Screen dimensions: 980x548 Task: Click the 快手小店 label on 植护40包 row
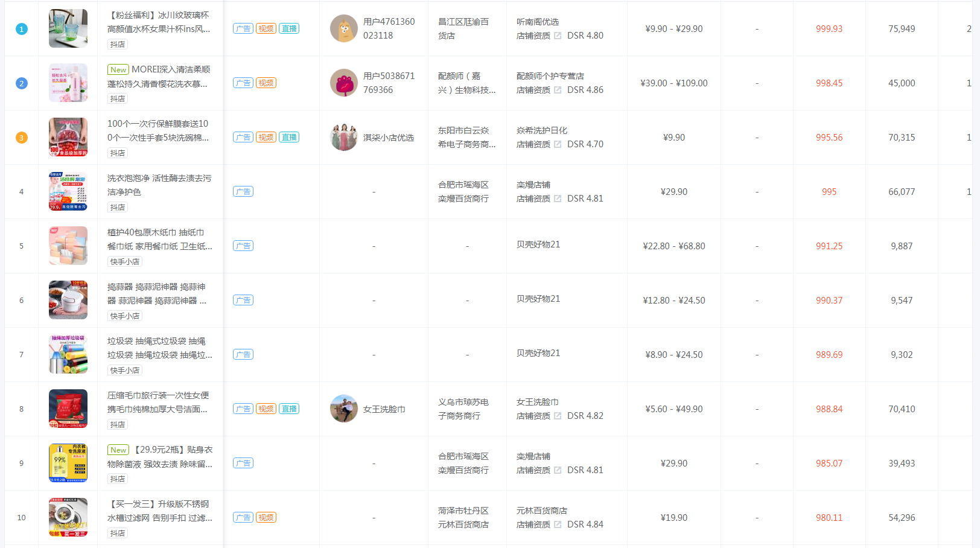[125, 261]
